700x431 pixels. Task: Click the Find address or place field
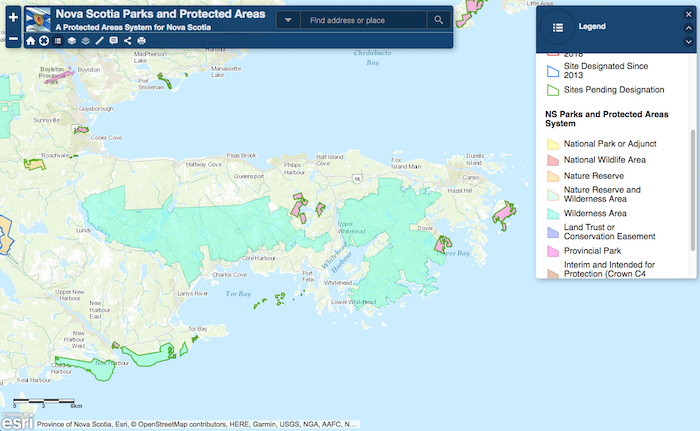point(361,20)
